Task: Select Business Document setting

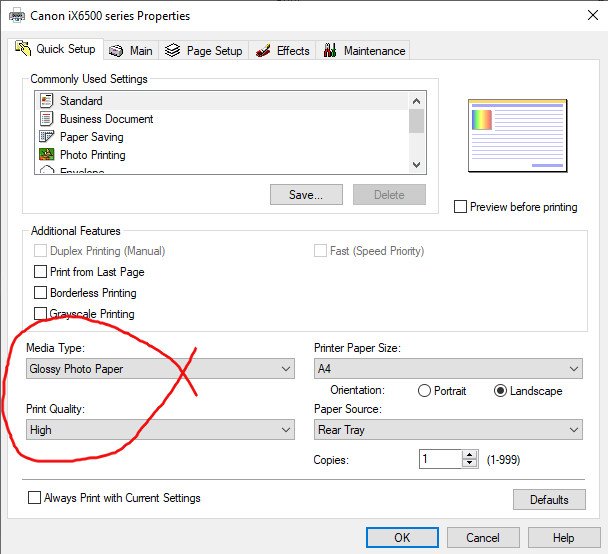Action: coord(222,119)
